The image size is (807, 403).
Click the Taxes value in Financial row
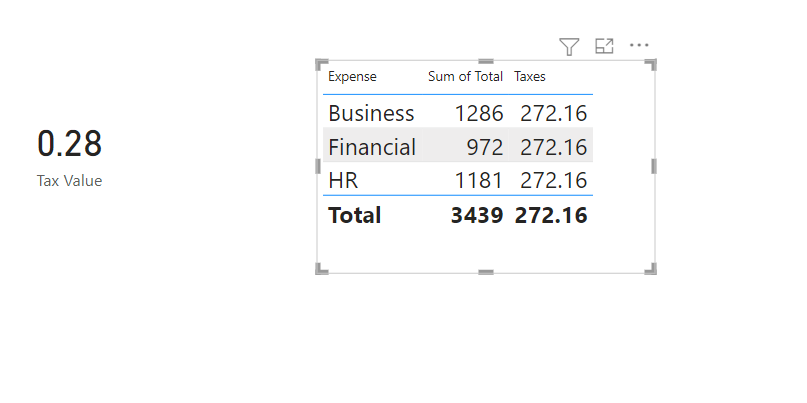(x=553, y=148)
